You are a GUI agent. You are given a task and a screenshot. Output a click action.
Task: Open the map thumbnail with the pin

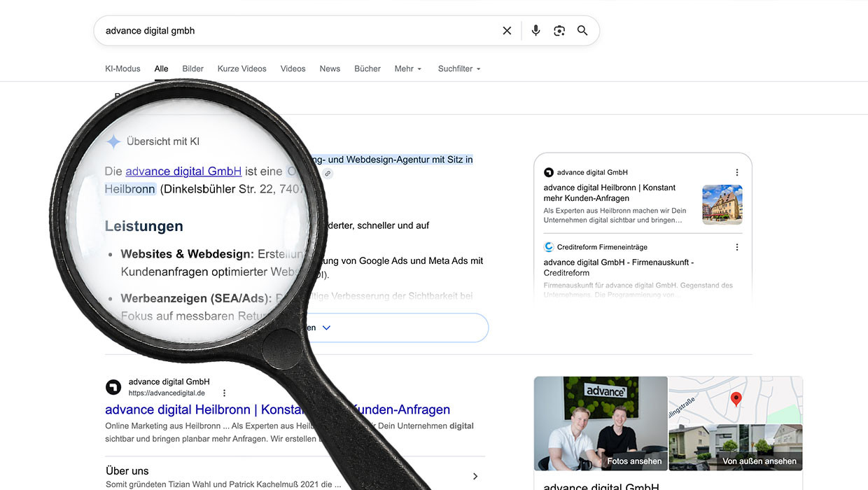point(736,400)
